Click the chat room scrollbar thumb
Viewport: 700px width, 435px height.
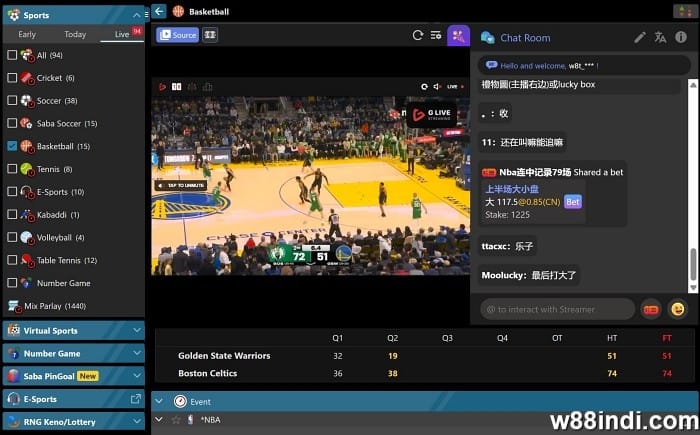(x=693, y=265)
